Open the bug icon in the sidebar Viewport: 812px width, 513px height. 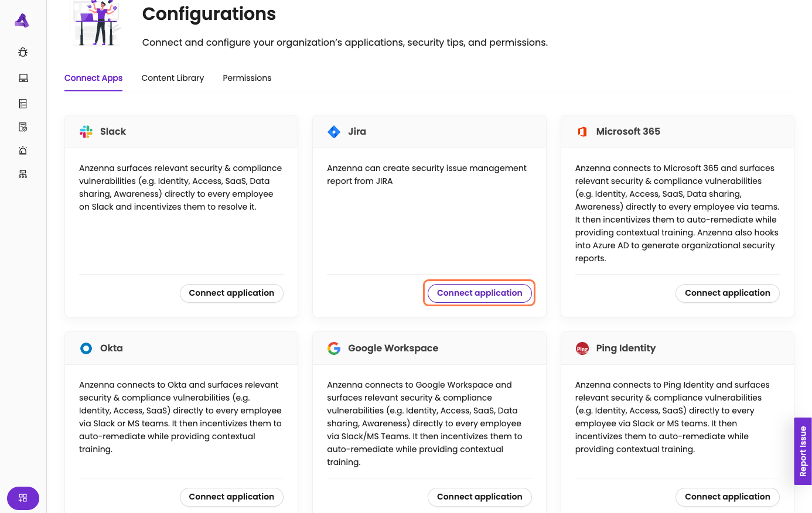click(23, 52)
